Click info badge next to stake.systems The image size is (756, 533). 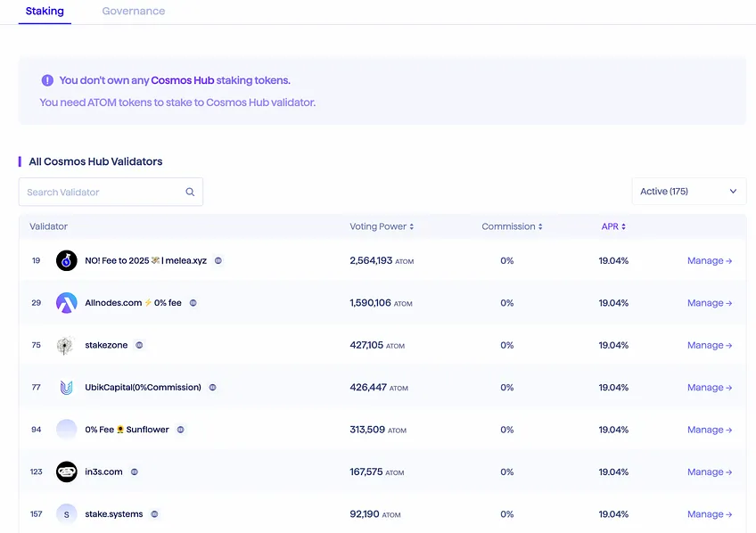(154, 514)
